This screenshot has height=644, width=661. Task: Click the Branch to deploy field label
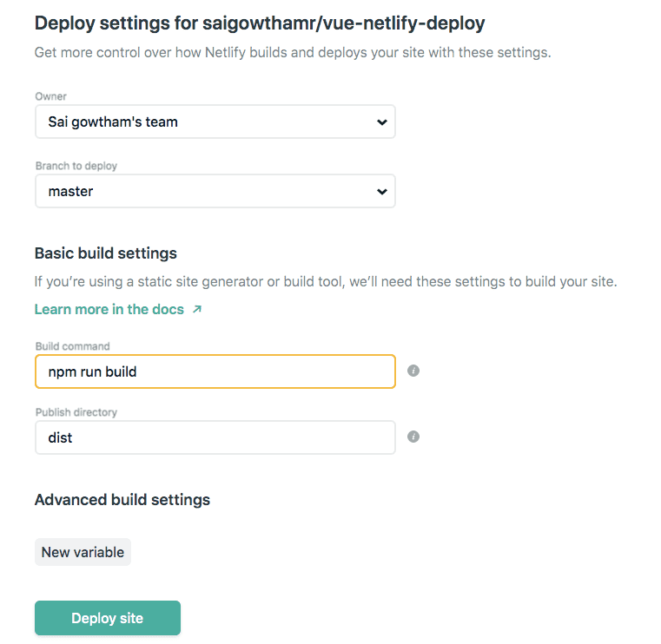(76, 166)
